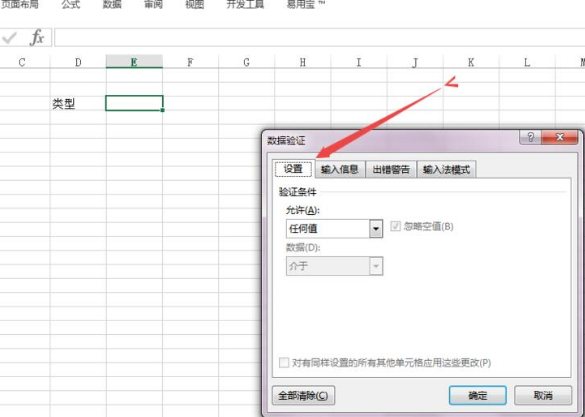Select column G header
Screen dimensions: 585x417
click(246, 62)
